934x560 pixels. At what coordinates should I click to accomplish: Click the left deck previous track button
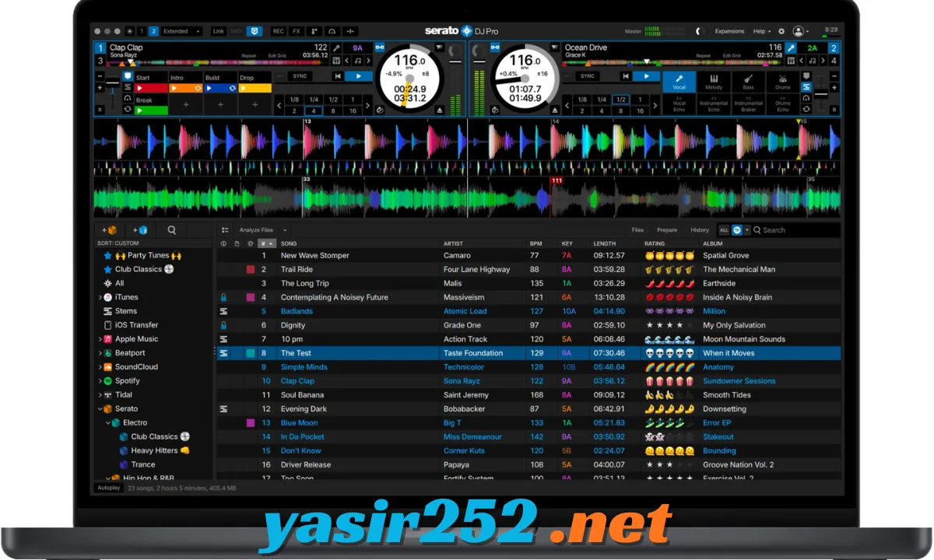337,76
